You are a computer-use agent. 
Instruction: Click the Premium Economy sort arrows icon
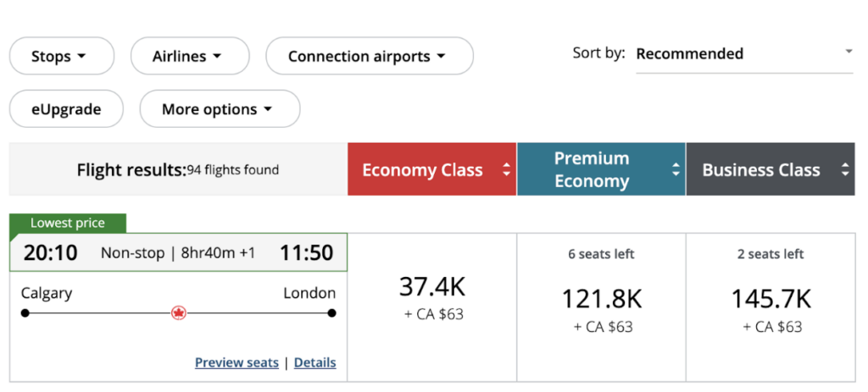pos(676,169)
